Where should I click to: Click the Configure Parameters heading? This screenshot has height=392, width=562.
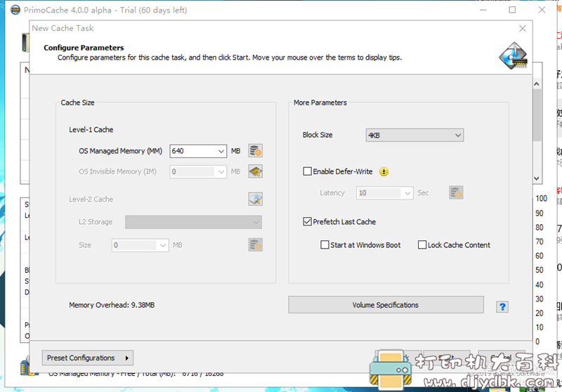(84, 48)
